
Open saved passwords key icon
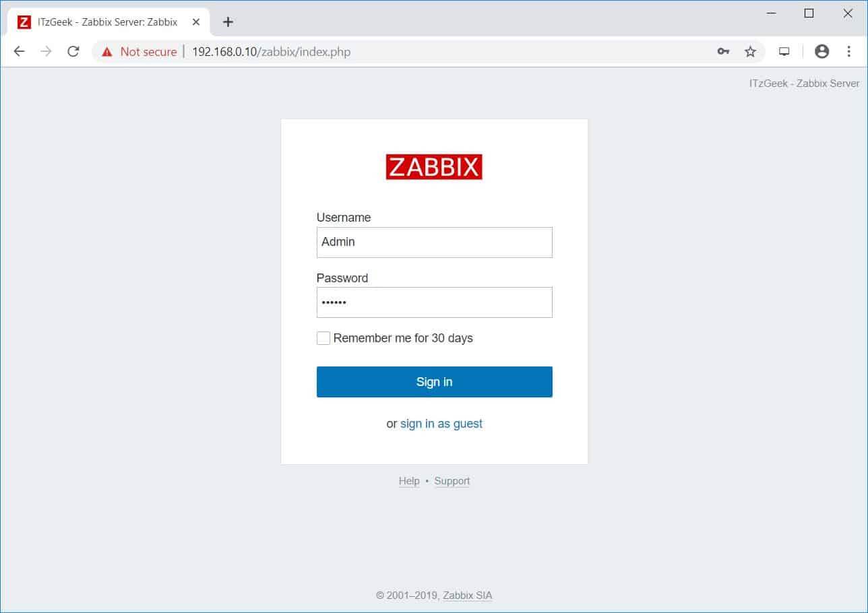723,51
